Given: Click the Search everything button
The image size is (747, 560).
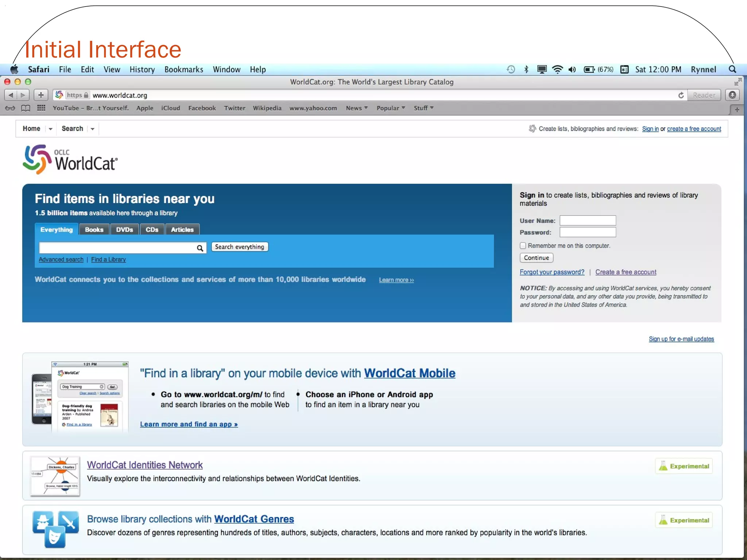Looking at the screenshot, I should click(x=240, y=247).
